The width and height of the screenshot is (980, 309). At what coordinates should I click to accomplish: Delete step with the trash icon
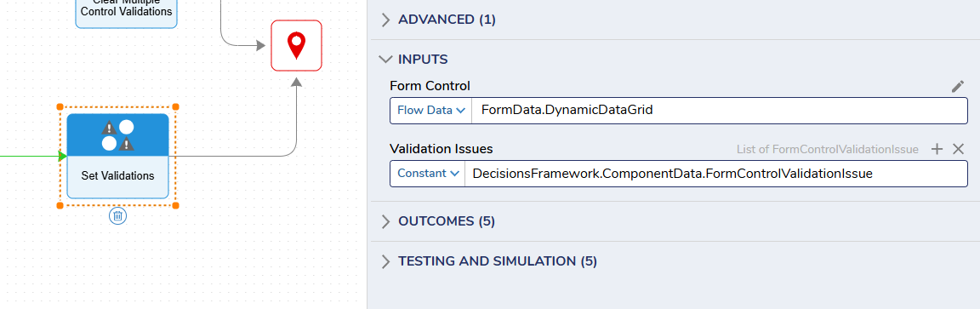point(117,216)
